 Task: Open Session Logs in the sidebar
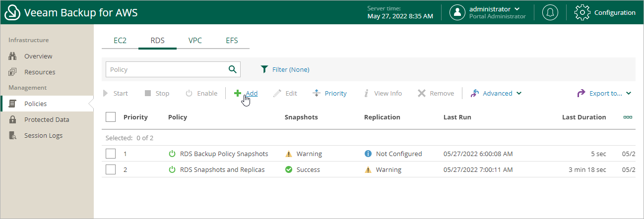(43, 135)
